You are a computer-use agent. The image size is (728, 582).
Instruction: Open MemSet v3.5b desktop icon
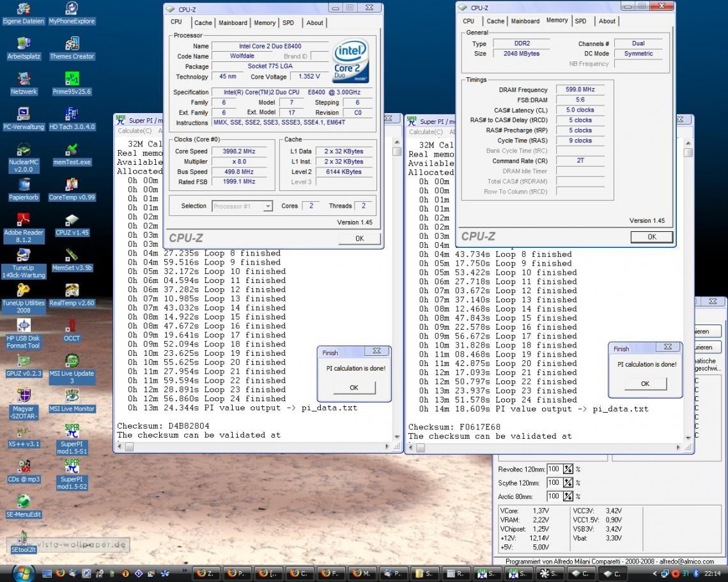[x=72, y=260]
